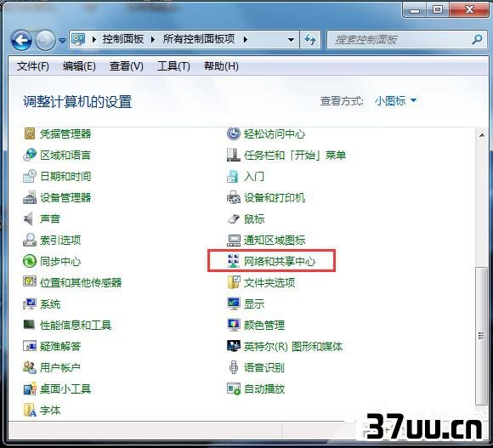Click the vertical scrollbar thumb

click(481, 336)
